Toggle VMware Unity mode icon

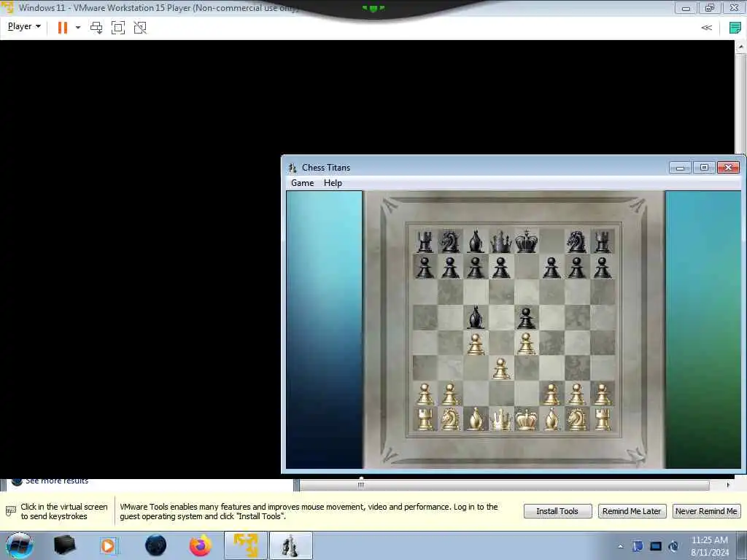(140, 28)
